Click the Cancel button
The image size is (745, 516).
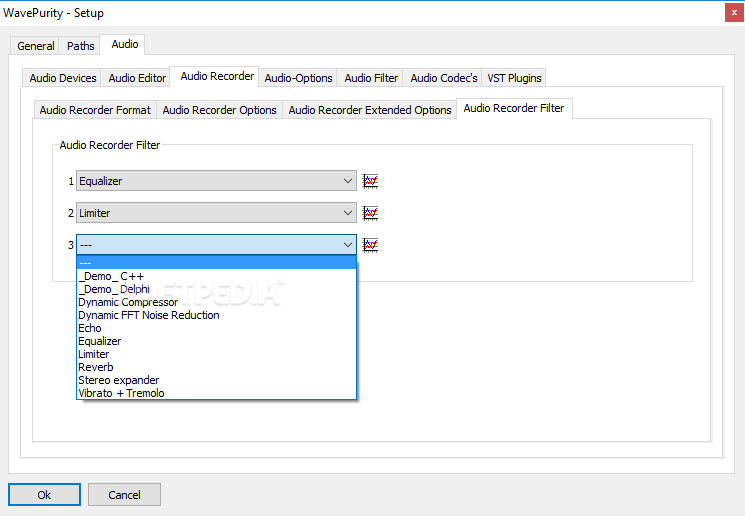tap(124, 495)
